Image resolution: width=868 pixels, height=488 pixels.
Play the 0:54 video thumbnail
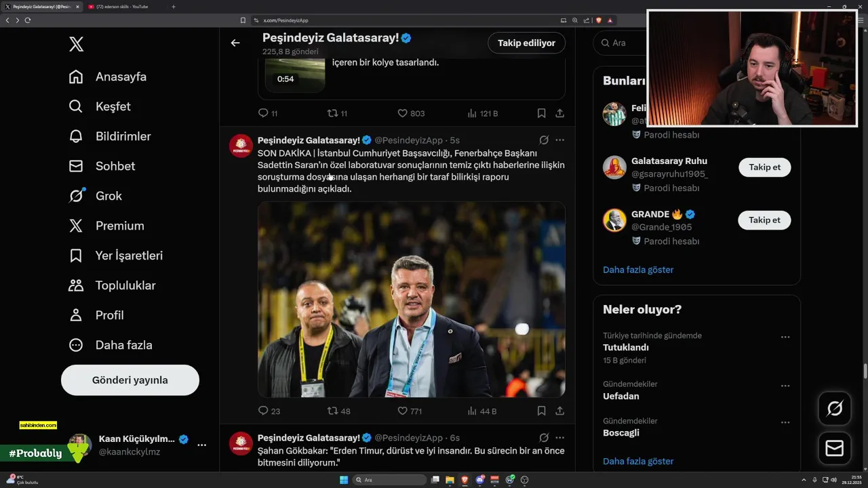pos(295,75)
